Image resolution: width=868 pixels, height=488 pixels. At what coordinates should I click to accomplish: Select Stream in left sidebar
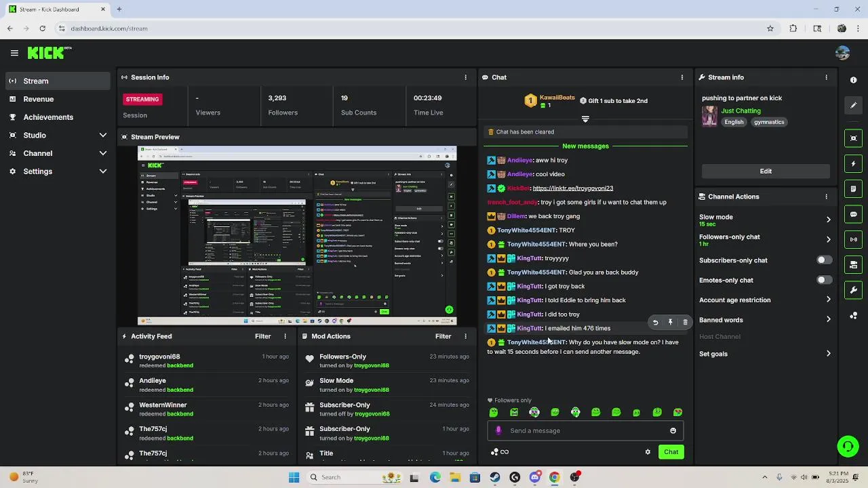57,81
